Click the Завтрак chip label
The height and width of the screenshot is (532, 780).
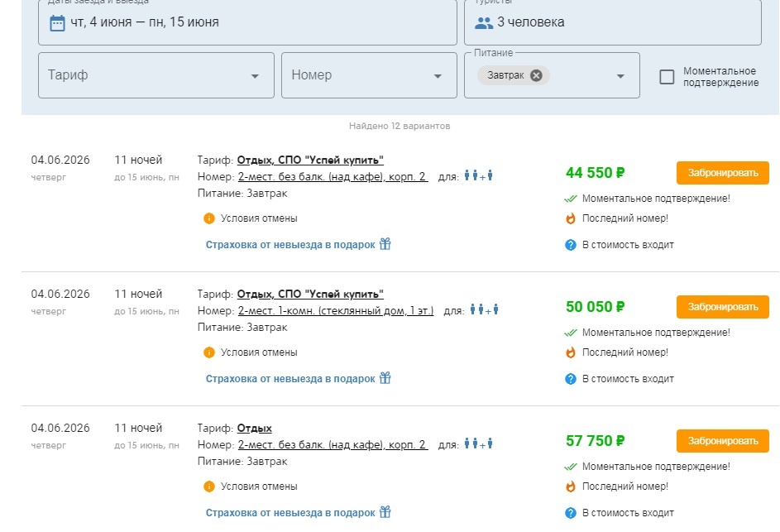point(505,75)
